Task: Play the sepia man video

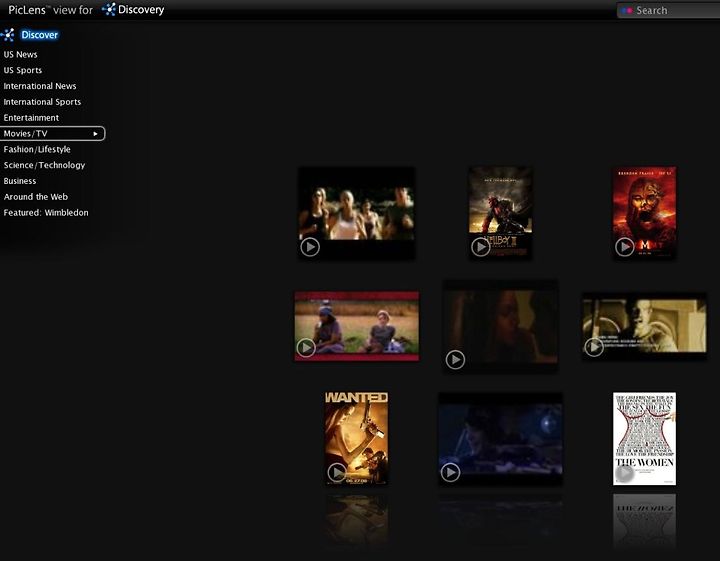Action: [x=594, y=347]
